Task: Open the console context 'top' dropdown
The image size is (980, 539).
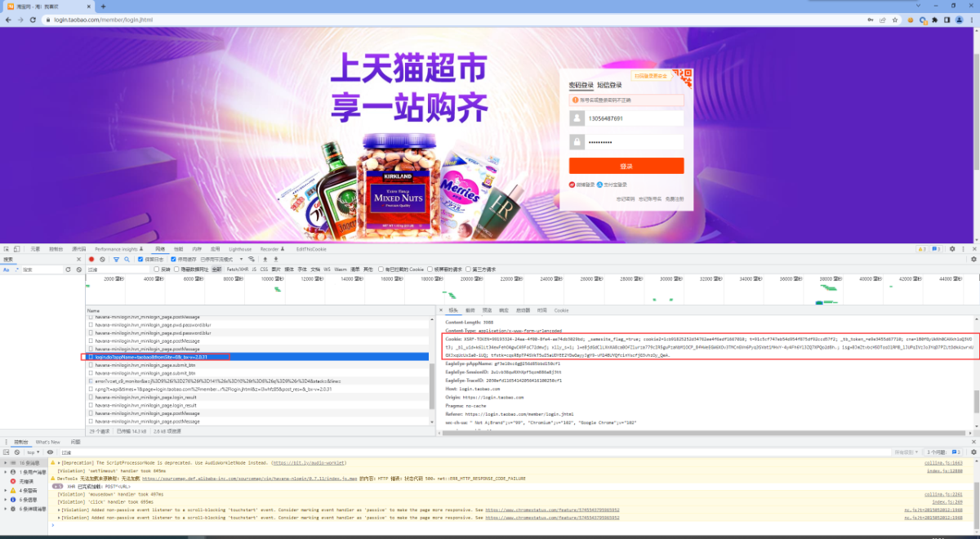Action: (34, 452)
